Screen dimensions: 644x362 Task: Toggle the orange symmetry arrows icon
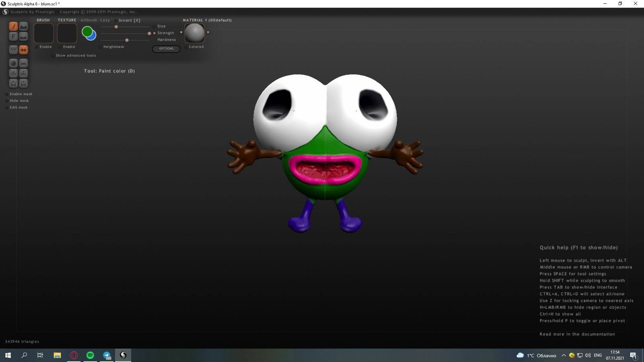(x=24, y=49)
